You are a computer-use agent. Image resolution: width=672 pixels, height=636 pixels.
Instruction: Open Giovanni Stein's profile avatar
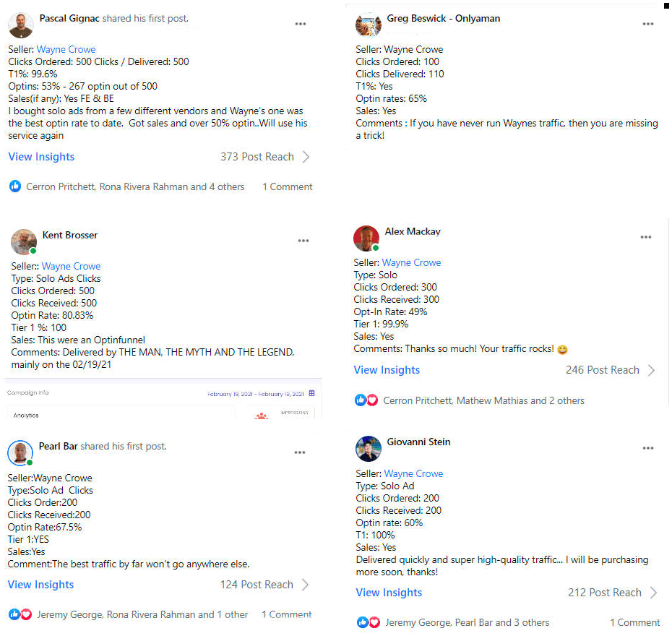click(368, 449)
